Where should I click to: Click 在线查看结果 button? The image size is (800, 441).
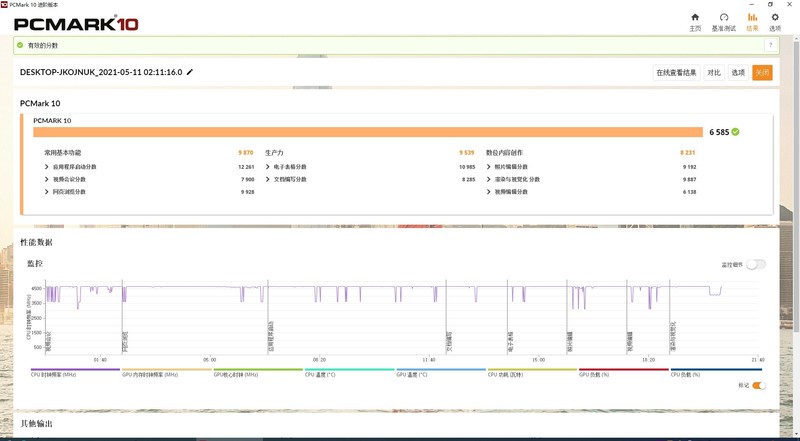click(676, 72)
